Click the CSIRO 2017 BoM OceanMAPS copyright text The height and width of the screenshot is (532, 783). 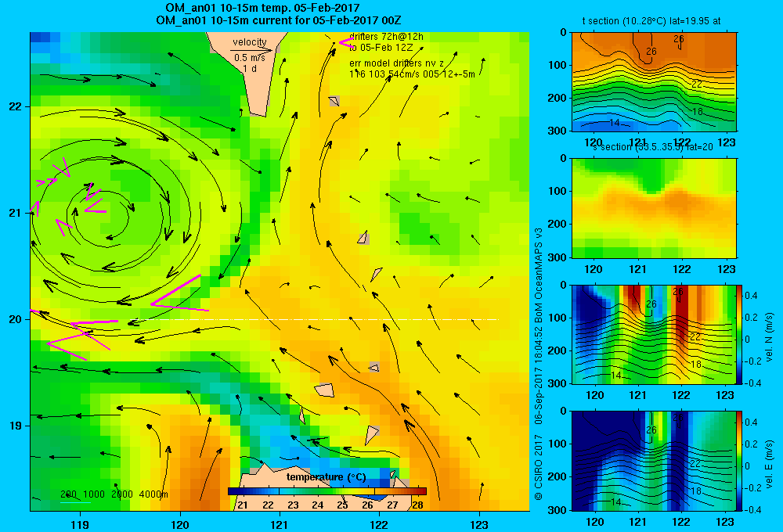(x=539, y=365)
